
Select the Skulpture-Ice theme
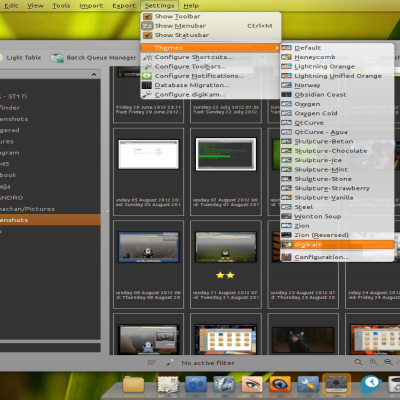click(x=337, y=160)
